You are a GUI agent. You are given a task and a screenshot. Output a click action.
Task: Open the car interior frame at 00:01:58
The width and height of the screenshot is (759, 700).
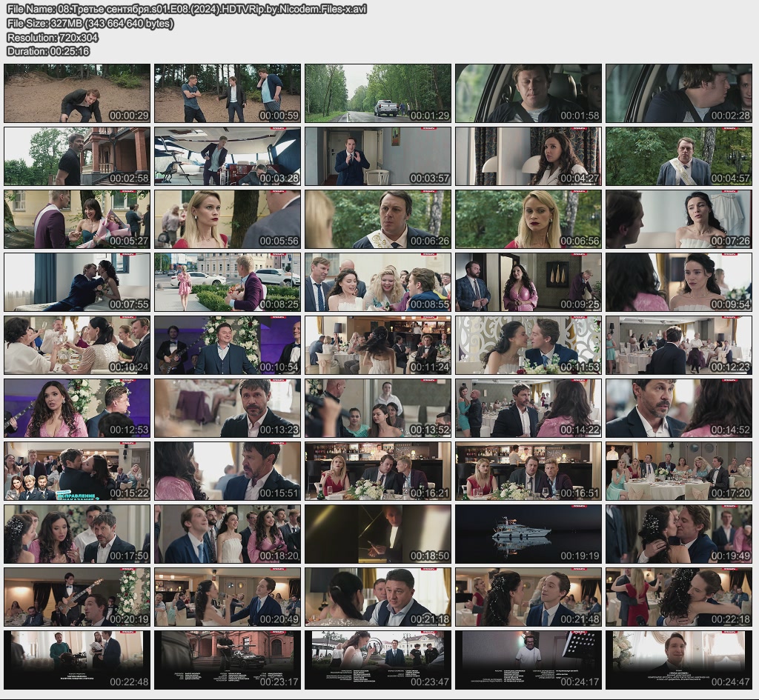[528, 93]
